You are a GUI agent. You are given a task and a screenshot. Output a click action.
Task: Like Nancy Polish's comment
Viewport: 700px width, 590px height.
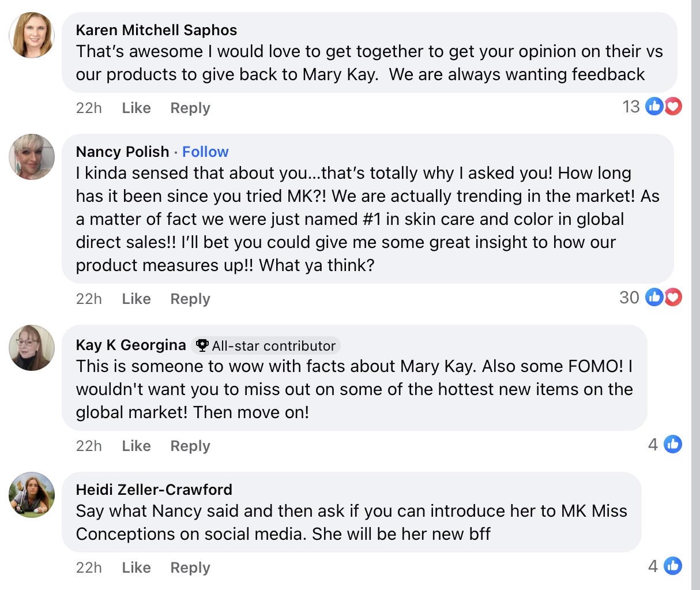pos(136,299)
